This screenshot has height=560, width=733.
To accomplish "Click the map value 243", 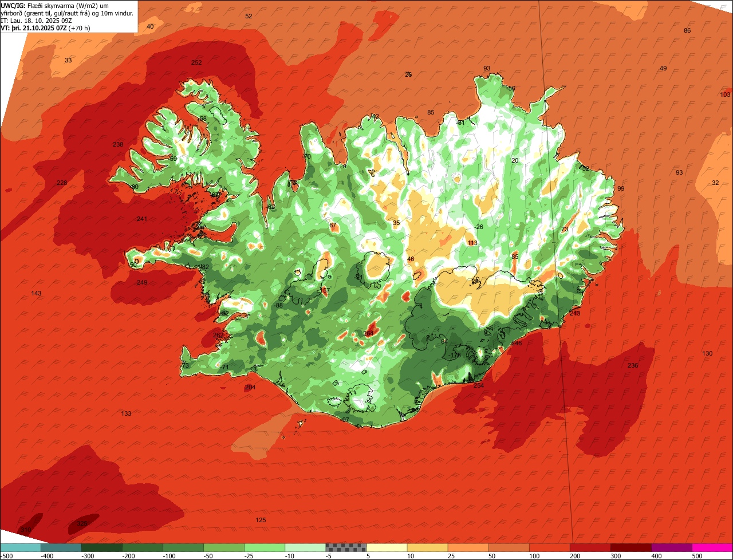I will (575, 313).
